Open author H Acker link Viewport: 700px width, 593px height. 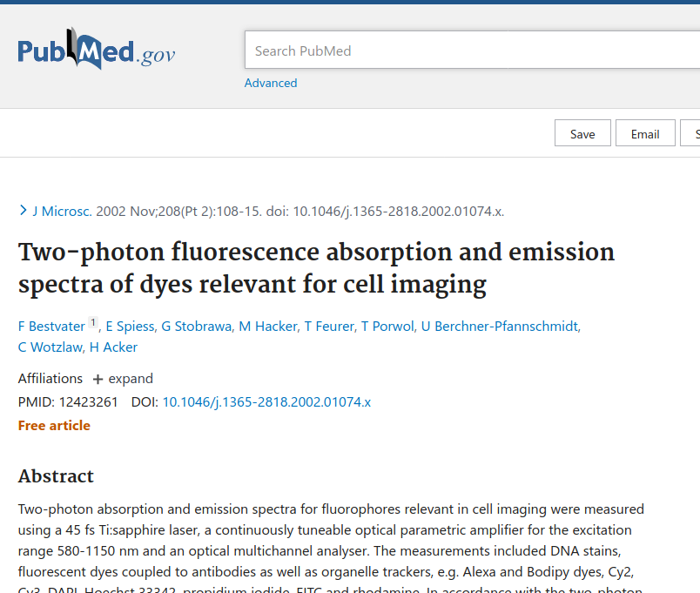tap(113, 347)
